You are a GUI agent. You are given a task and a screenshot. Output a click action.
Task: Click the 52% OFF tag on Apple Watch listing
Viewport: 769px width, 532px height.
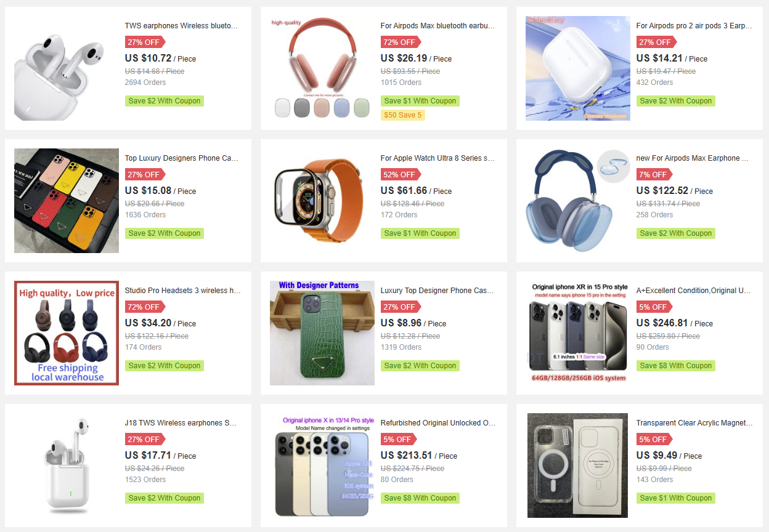click(399, 174)
